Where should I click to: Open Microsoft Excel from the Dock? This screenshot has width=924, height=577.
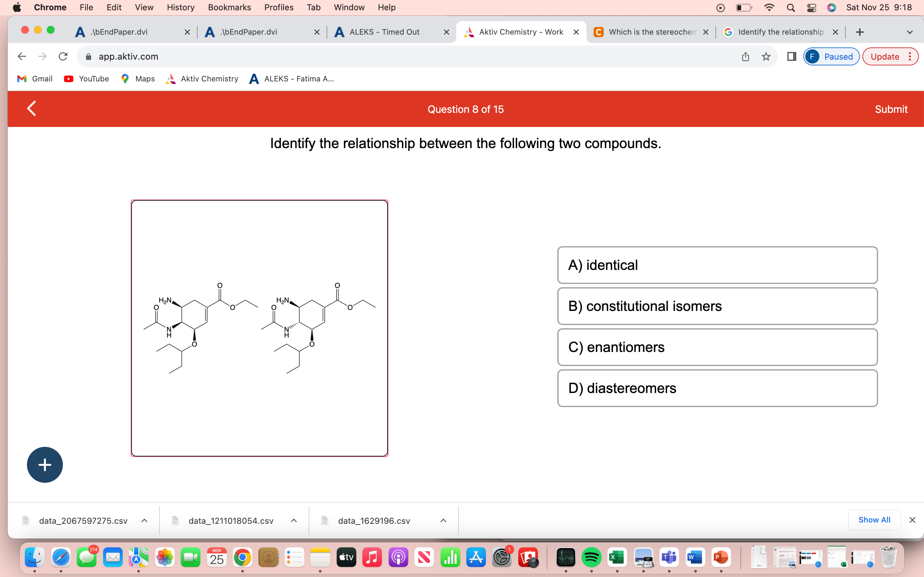617,557
